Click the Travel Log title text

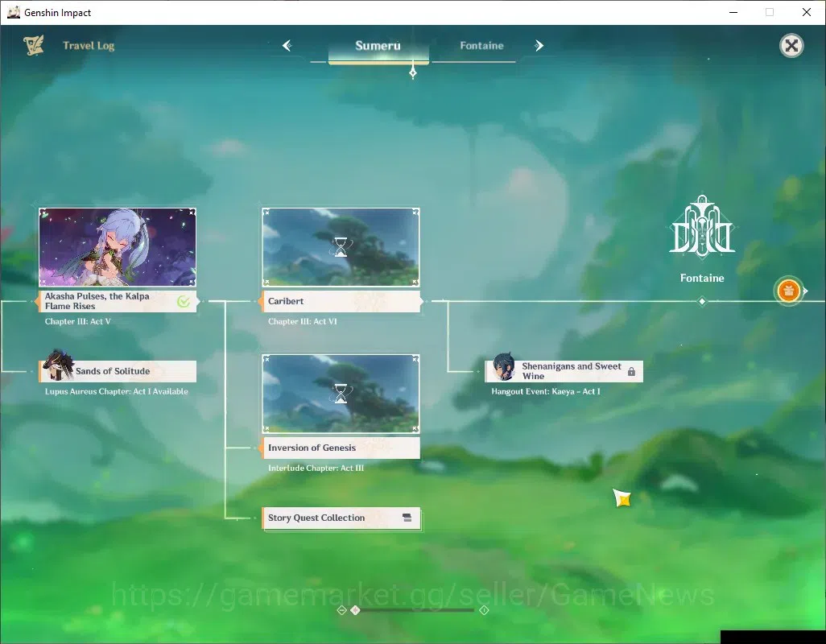click(89, 46)
